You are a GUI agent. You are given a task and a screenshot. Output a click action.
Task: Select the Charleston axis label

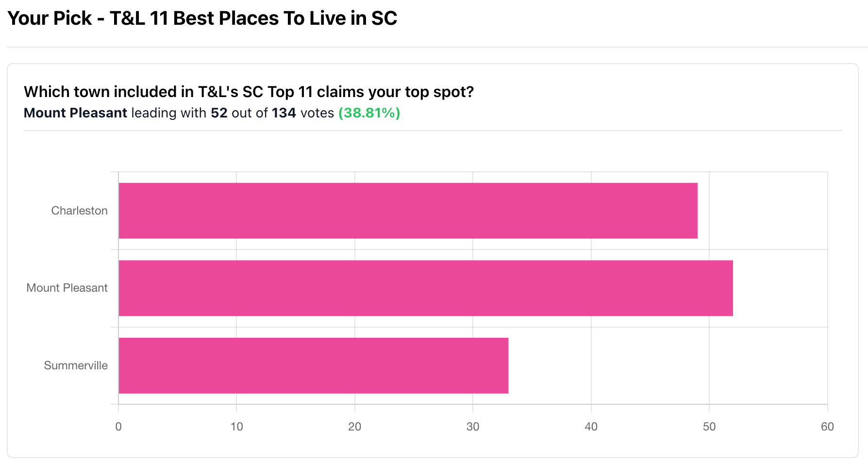[79, 211]
